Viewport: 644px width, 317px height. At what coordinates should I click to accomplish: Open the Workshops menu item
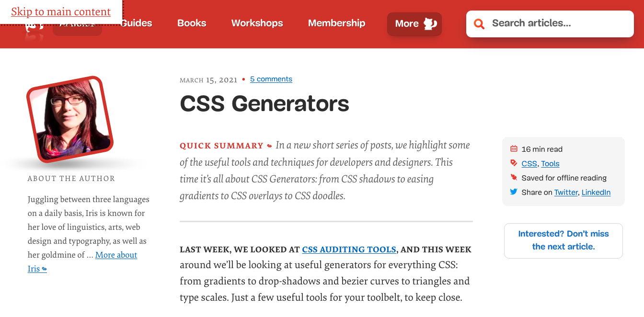click(257, 23)
